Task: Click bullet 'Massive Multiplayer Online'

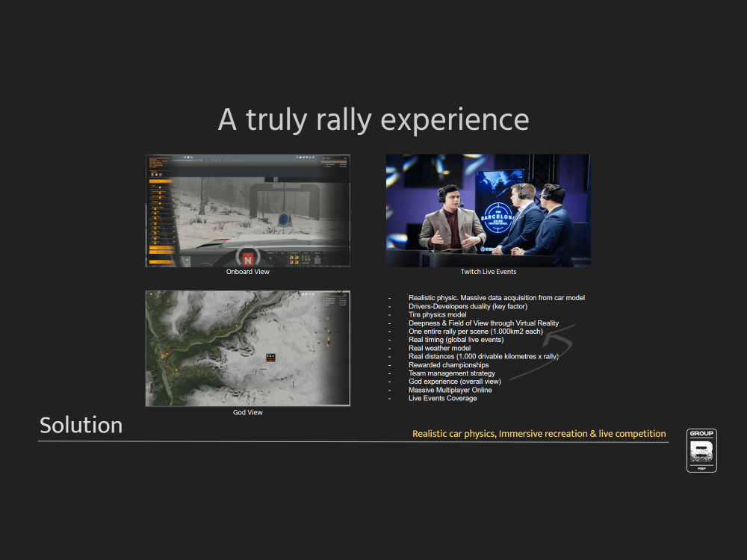Action: (450, 390)
